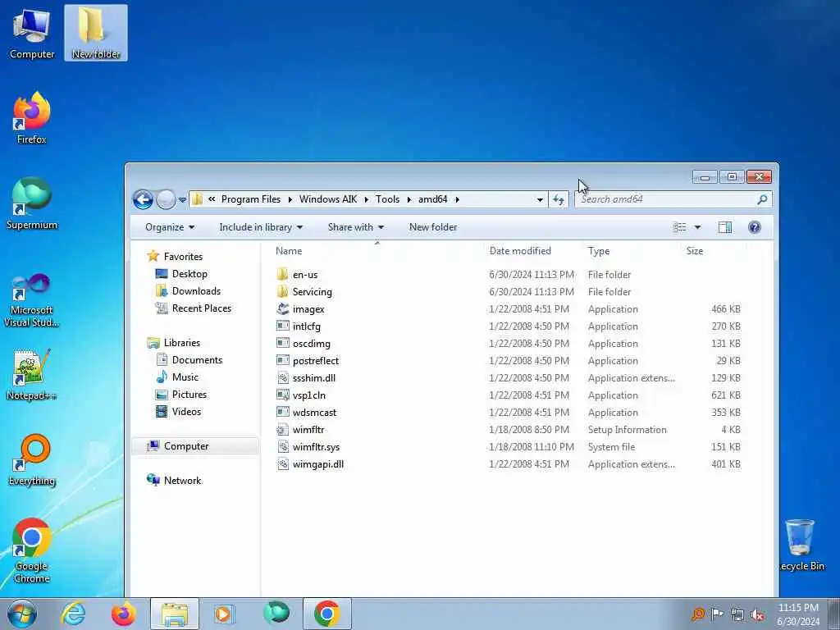Select the wdsmcast application icon
This screenshot has width=840, height=630.
coord(283,412)
